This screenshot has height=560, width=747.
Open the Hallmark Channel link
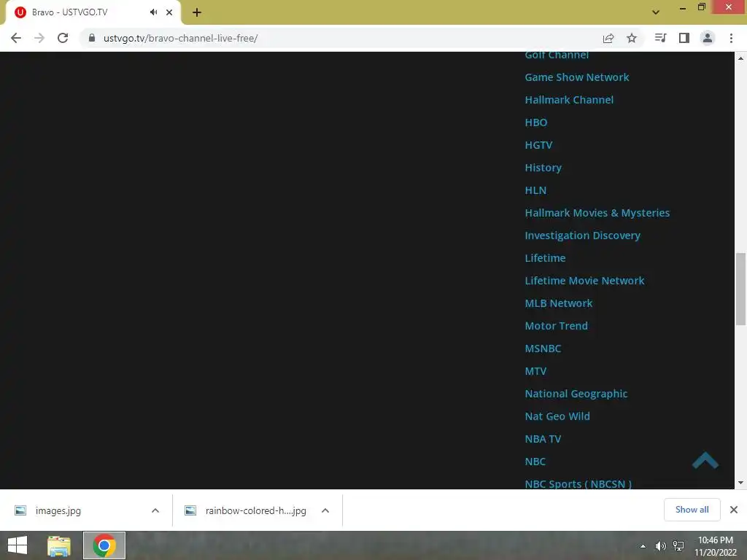pos(569,100)
